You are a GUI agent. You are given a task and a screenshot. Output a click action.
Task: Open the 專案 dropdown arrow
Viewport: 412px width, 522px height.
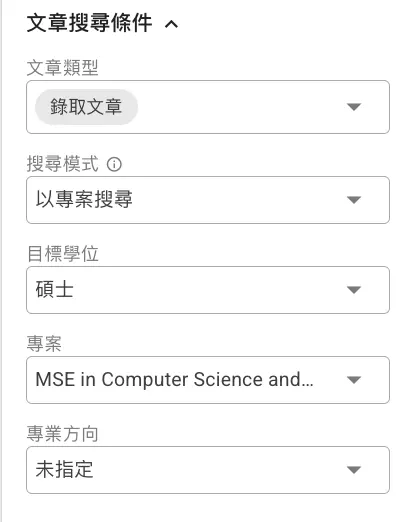click(x=354, y=380)
